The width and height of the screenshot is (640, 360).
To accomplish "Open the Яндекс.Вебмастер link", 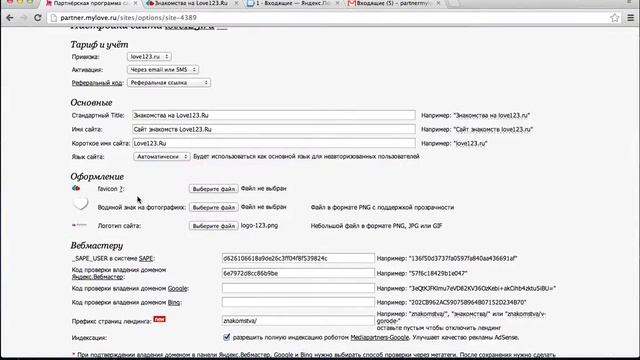I will pos(97,277).
